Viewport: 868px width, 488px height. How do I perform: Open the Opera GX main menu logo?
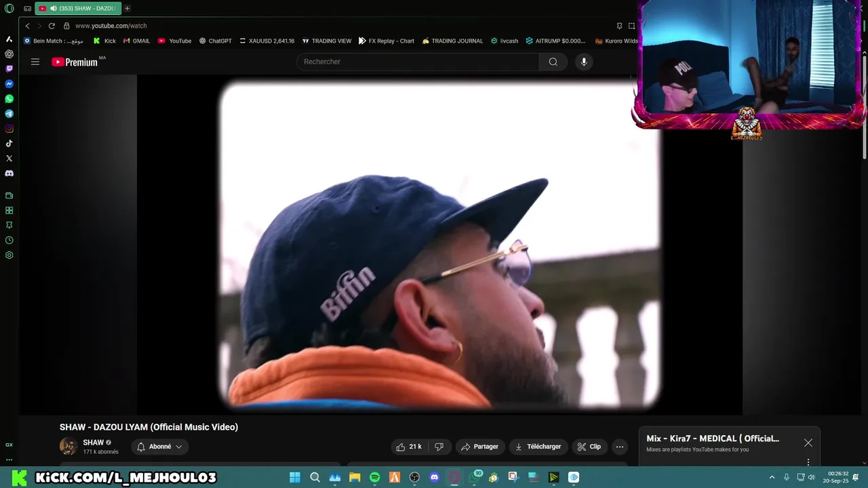click(9, 9)
